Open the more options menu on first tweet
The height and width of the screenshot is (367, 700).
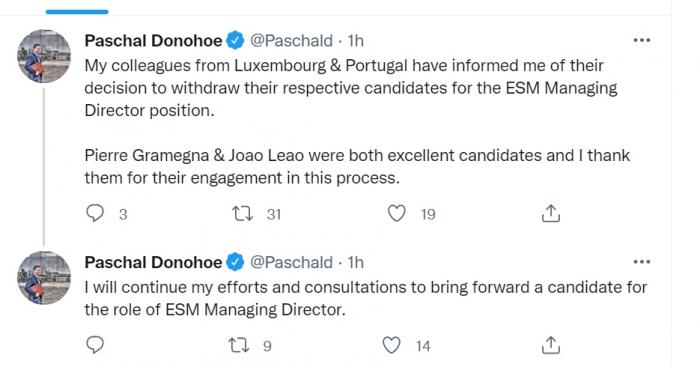click(642, 41)
